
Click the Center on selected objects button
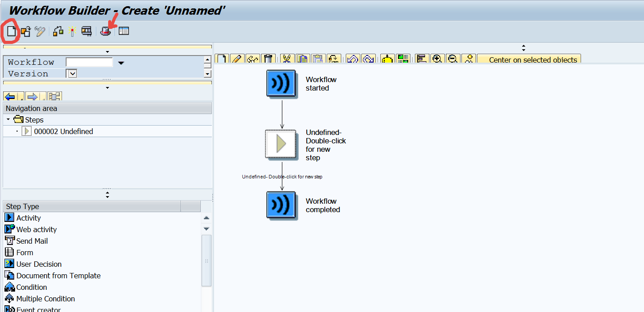coord(529,58)
